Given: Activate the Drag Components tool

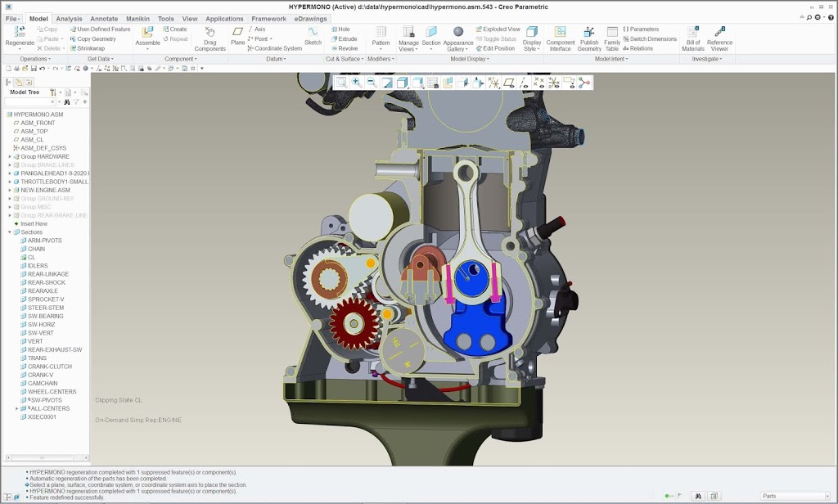Looking at the screenshot, I should [209, 33].
